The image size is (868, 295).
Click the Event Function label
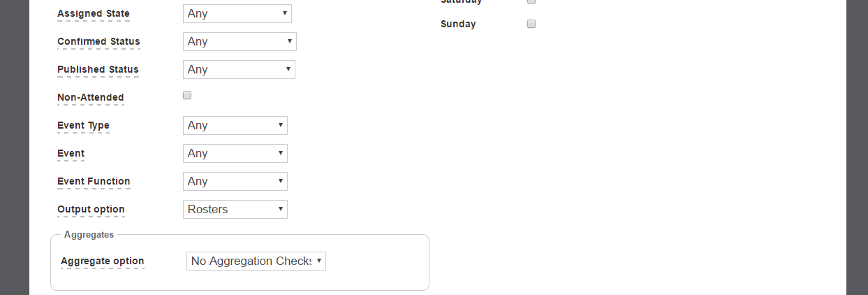tap(94, 181)
